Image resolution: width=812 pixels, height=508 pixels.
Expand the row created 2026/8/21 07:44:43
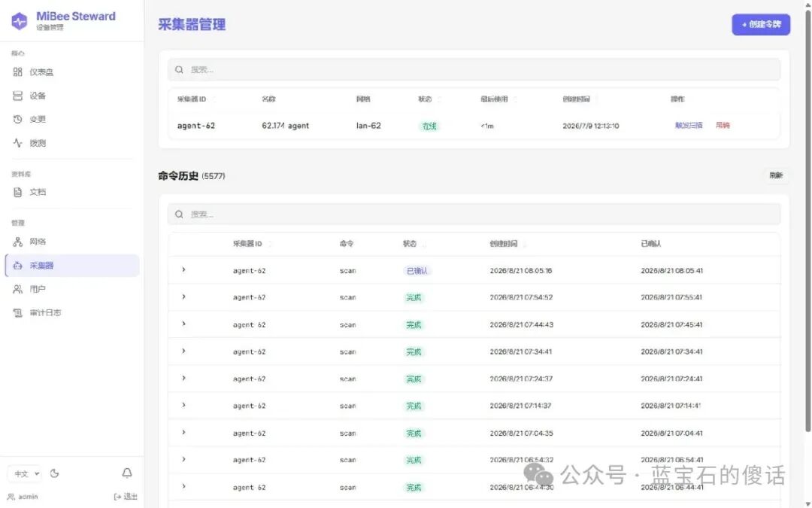(183, 324)
